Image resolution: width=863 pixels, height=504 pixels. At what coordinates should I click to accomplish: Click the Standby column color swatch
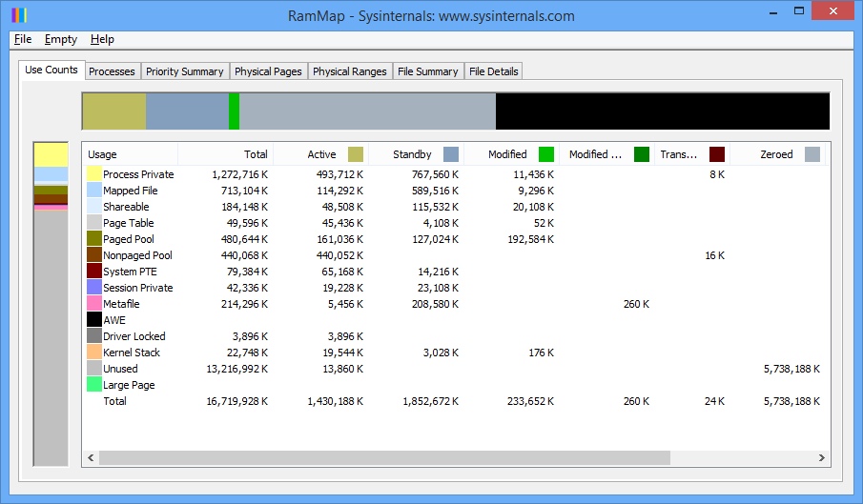(x=451, y=154)
